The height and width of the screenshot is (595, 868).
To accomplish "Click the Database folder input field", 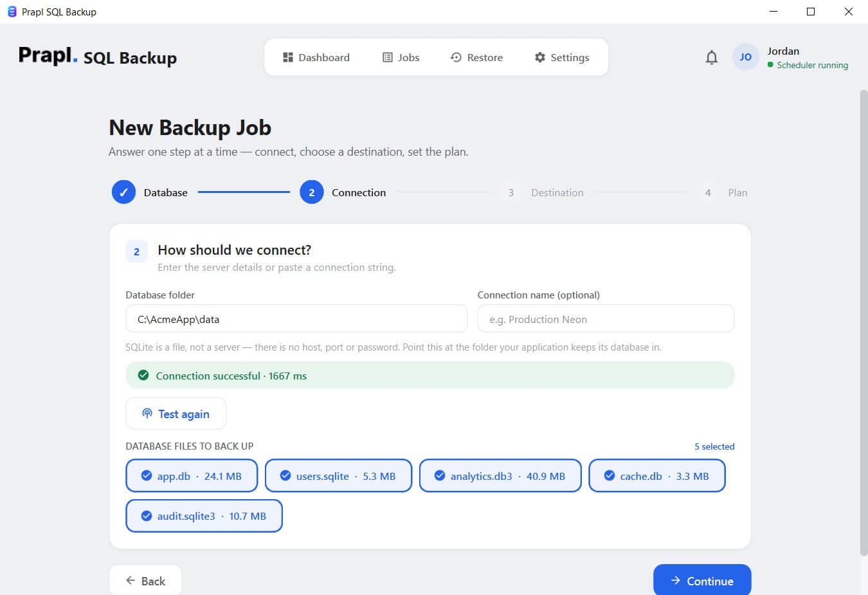I will tap(296, 319).
